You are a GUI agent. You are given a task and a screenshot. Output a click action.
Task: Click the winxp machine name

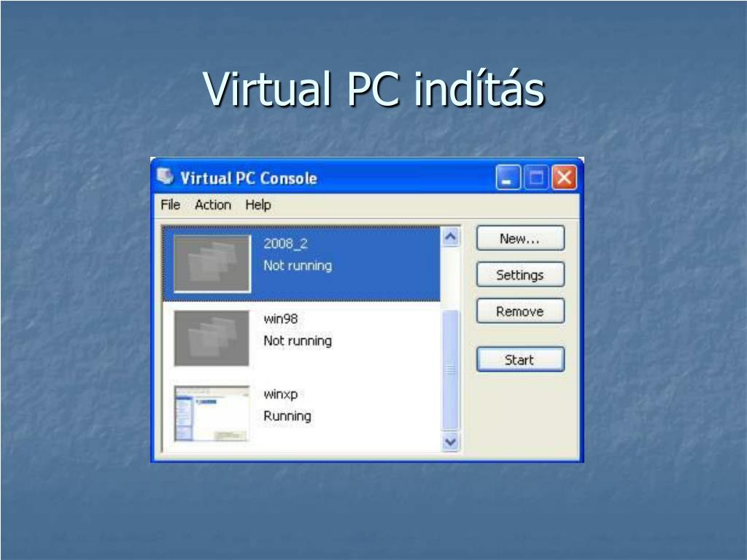tap(281, 394)
